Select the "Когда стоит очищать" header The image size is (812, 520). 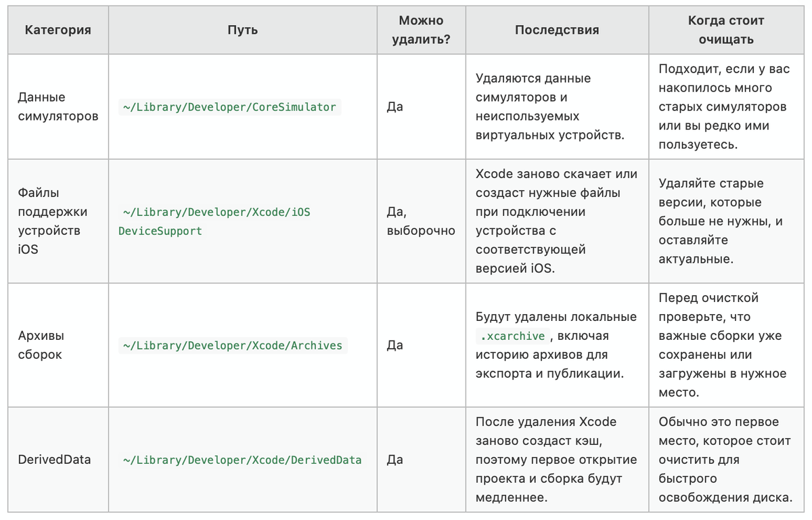(x=725, y=30)
